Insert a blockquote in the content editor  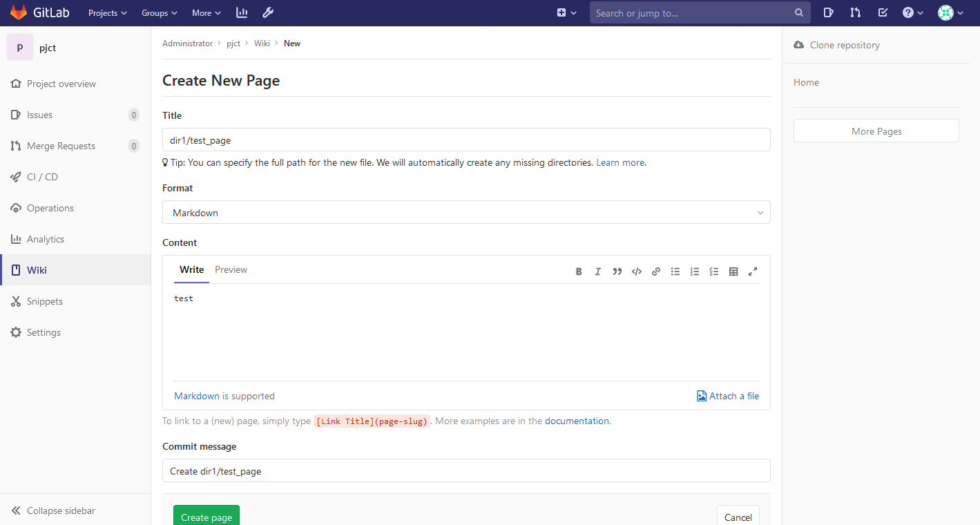[617, 271]
